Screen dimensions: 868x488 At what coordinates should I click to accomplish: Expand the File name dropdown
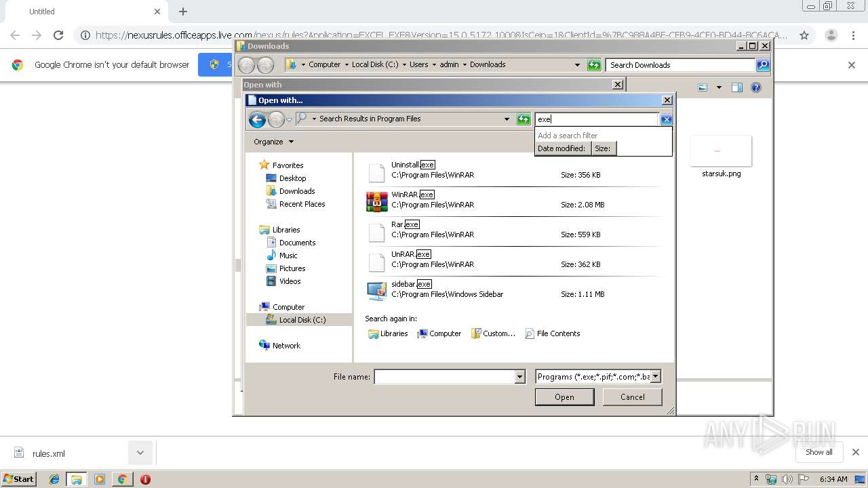520,377
